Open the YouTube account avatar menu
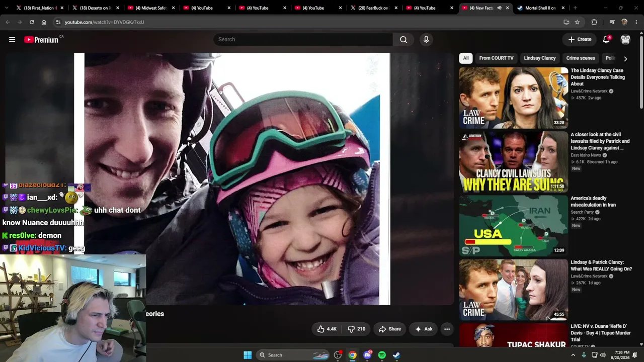644x362 pixels. point(625,39)
